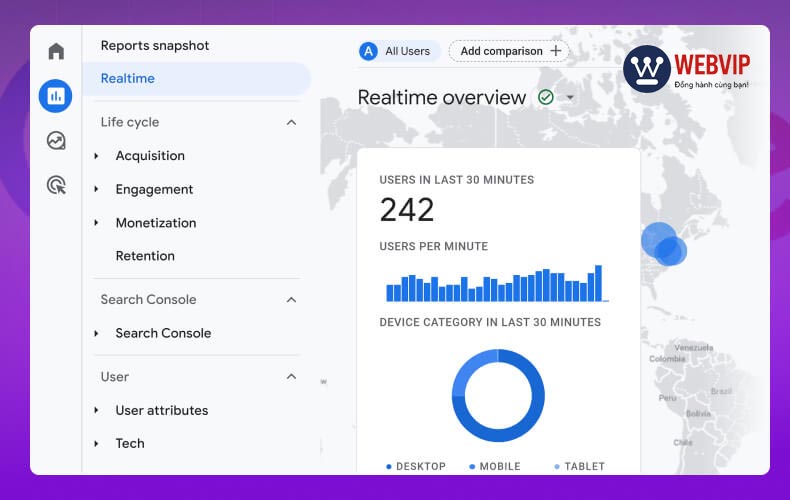Click the green check status icon
Screen dimensions: 790x500
pyautogui.click(x=546, y=97)
